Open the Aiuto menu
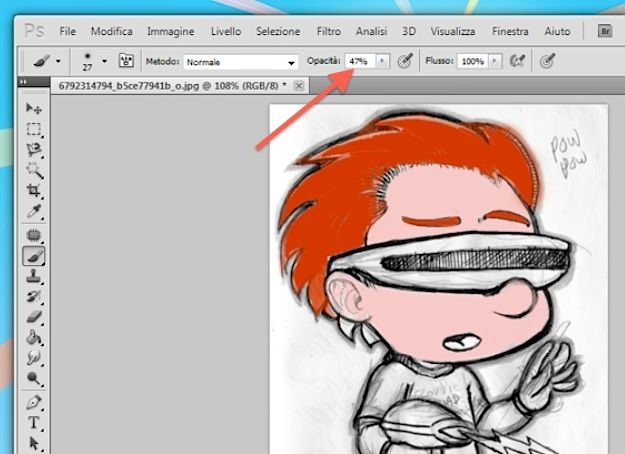 (x=557, y=31)
